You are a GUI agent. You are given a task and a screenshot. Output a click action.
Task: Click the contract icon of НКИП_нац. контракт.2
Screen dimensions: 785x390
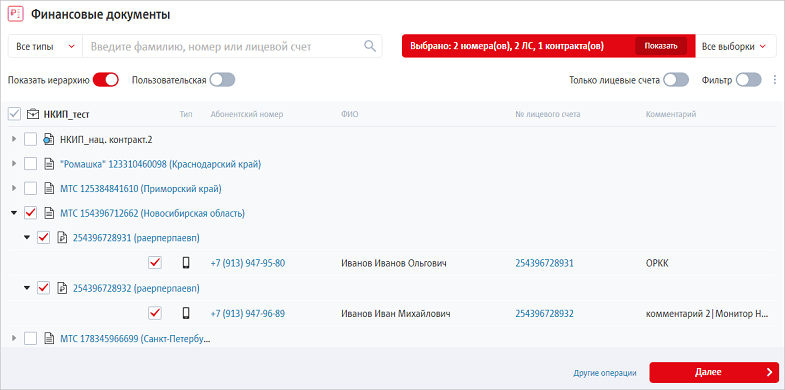(x=49, y=139)
